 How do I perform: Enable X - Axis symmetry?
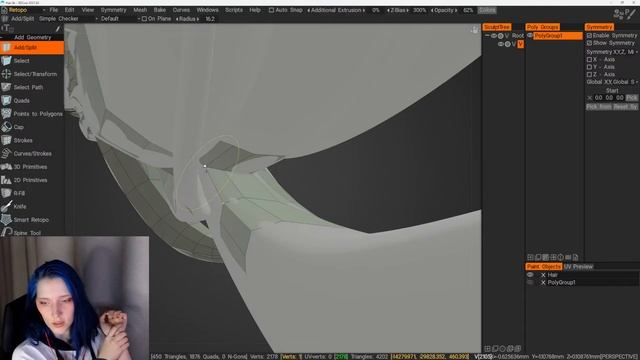point(589,60)
